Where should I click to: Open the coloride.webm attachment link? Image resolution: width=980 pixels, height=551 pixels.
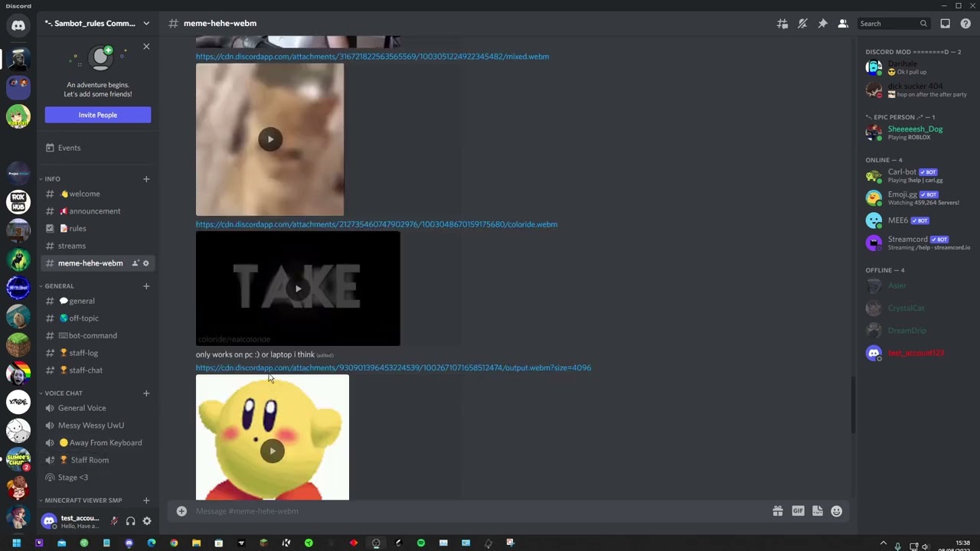[377, 224]
